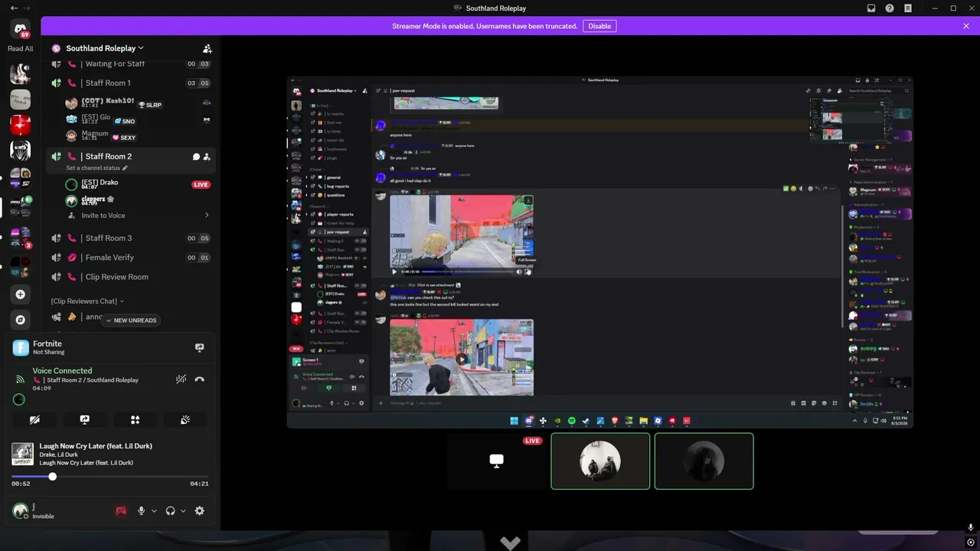
Task: Click the Fortnite app icon
Action: click(x=21, y=347)
